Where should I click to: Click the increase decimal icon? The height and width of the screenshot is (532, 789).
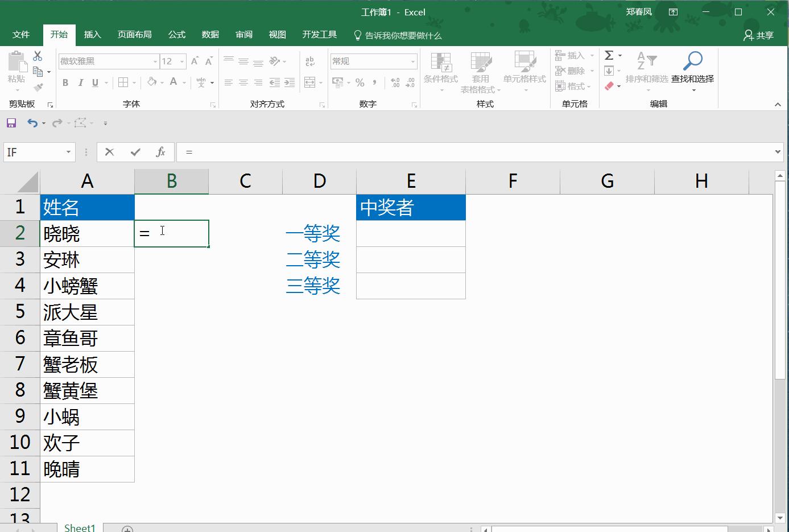pyautogui.click(x=395, y=83)
